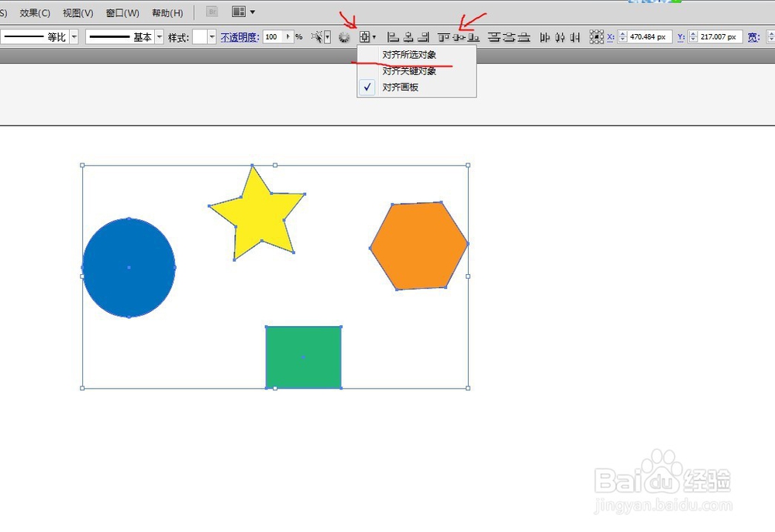The width and height of the screenshot is (775, 532).
Task: Click the select similar objects wand icon
Action: point(317,36)
